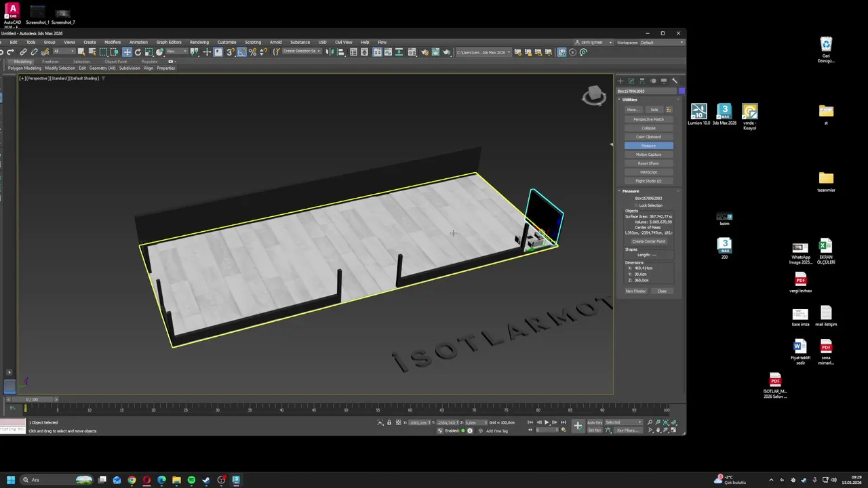This screenshot has width=868, height=488.
Task: Open the project path dropdown
Action: point(484,52)
